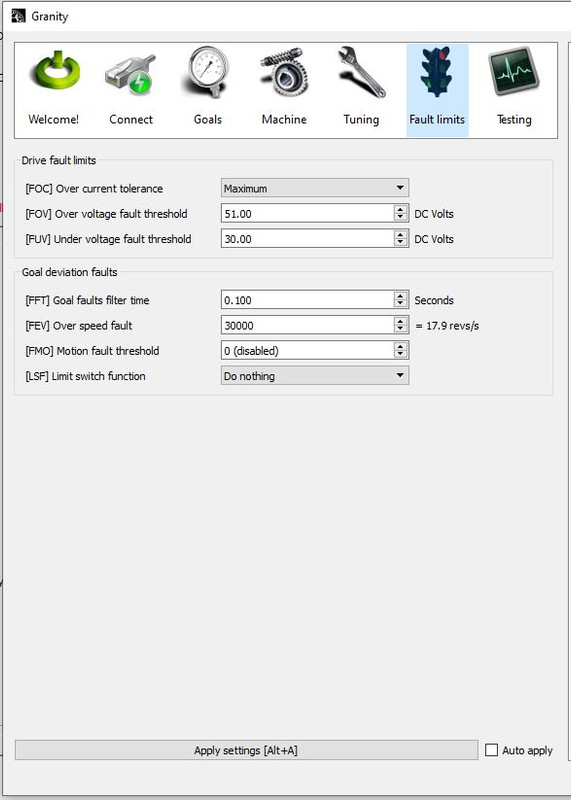The height and width of the screenshot is (800, 571).
Task: Open the Connect page plug icon
Action: point(131,75)
